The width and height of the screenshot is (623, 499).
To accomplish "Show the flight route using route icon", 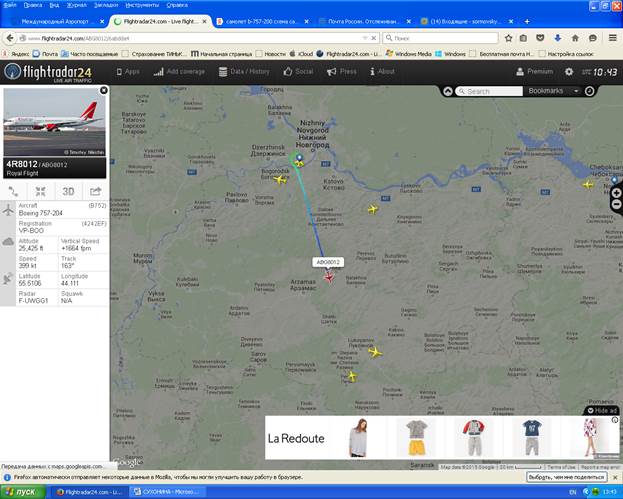I will (x=14, y=192).
